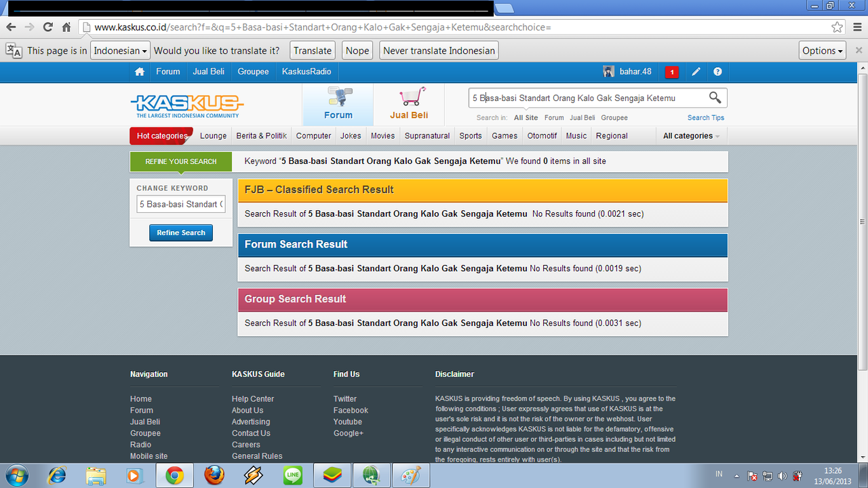This screenshot has height=488, width=868.
Task: Click the Kaskus home icon in blue bar
Action: 140,71
